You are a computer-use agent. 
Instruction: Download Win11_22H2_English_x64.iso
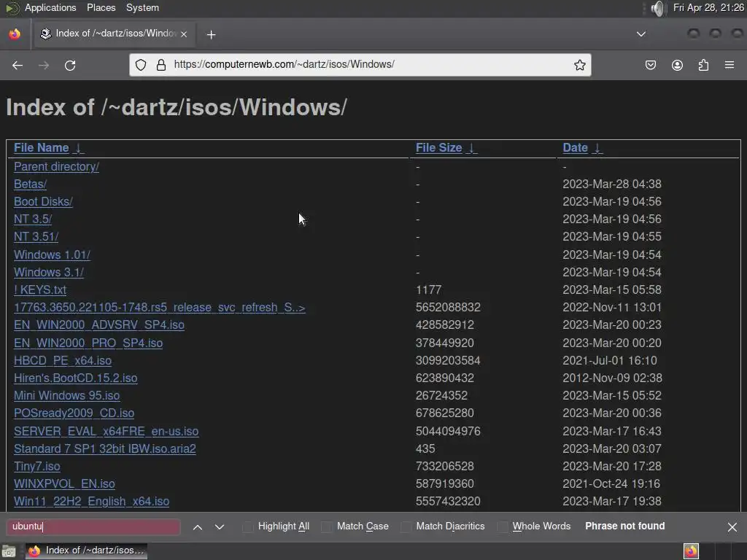[91, 502]
